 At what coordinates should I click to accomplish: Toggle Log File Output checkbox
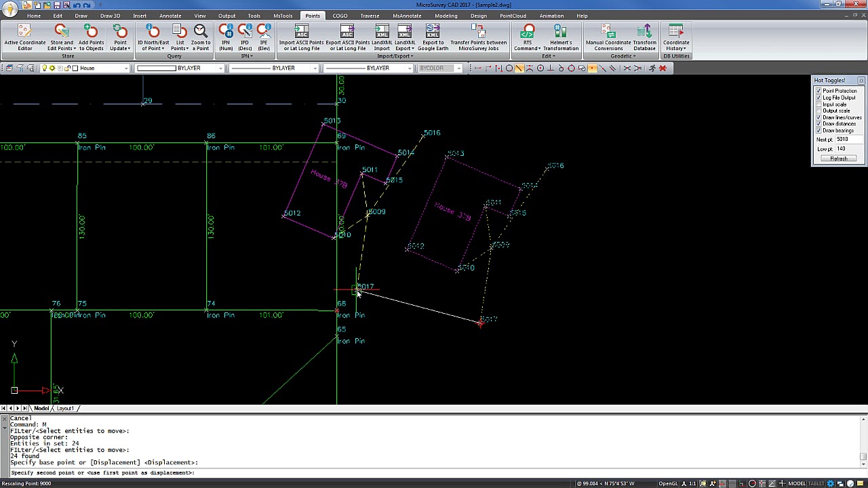(818, 98)
